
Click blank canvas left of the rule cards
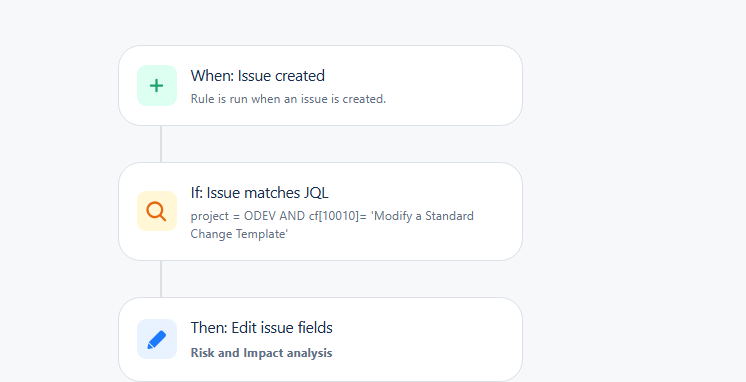(x=57, y=190)
